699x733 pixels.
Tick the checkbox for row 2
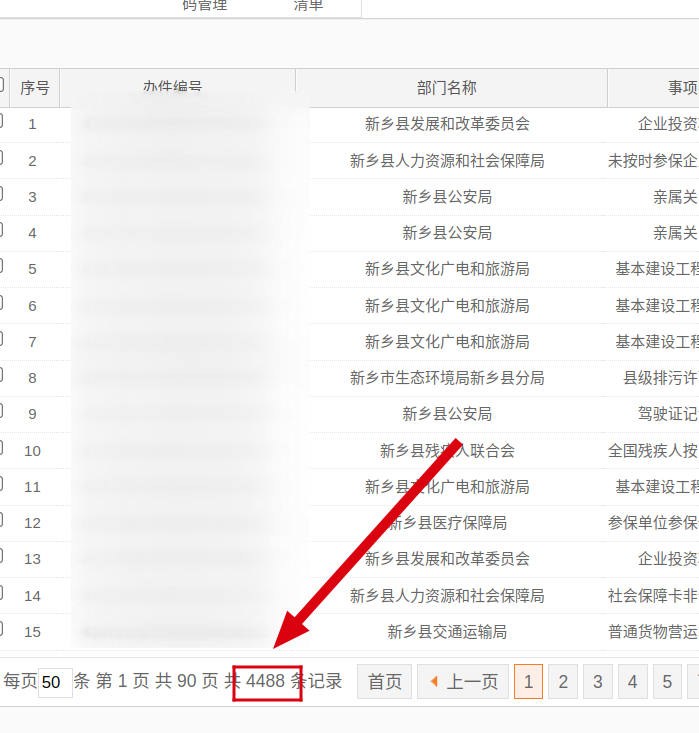(x=1, y=157)
